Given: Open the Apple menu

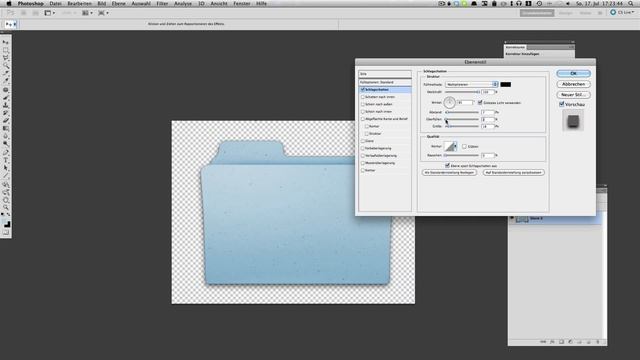Looking at the screenshot, I should pos(9,3).
